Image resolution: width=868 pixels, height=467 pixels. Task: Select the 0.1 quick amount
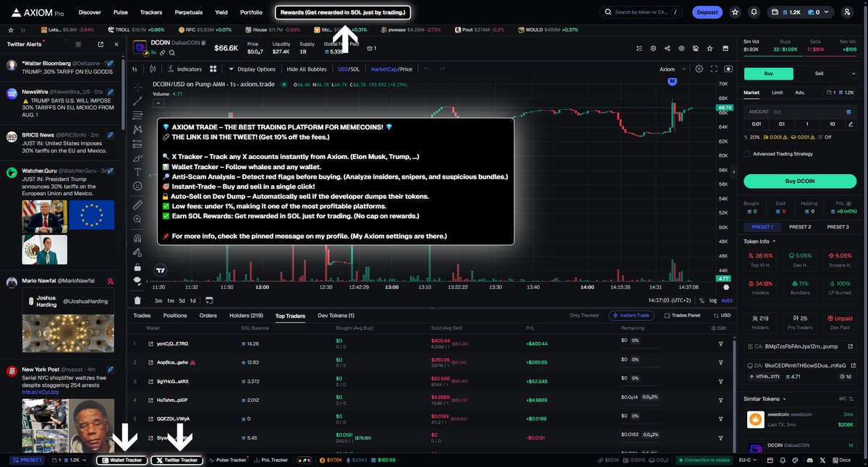point(782,124)
